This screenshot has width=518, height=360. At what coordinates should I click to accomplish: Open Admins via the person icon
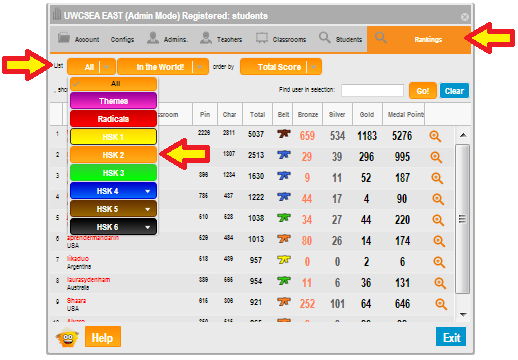click(x=153, y=38)
